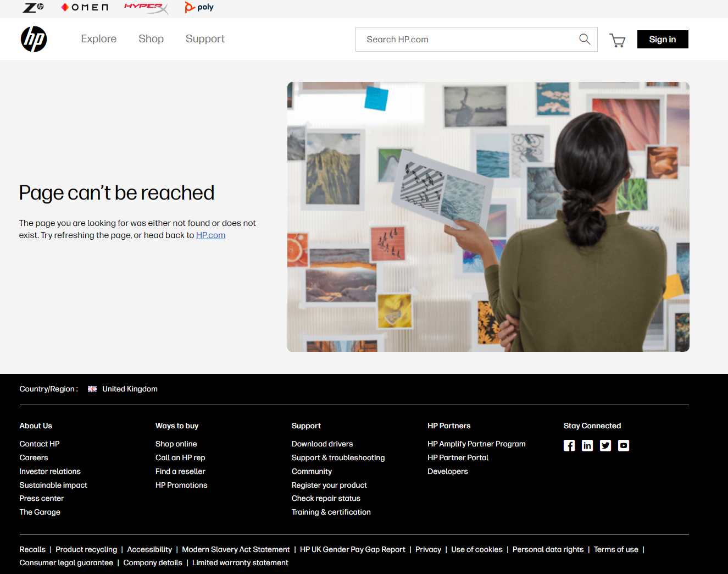Open Check repair status
The height and width of the screenshot is (574, 728).
[x=326, y=498]
